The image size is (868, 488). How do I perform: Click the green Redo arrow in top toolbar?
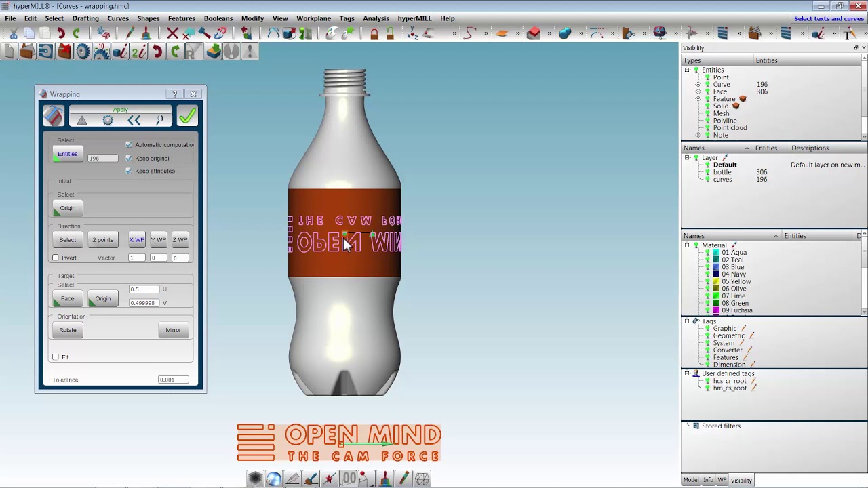76,33
